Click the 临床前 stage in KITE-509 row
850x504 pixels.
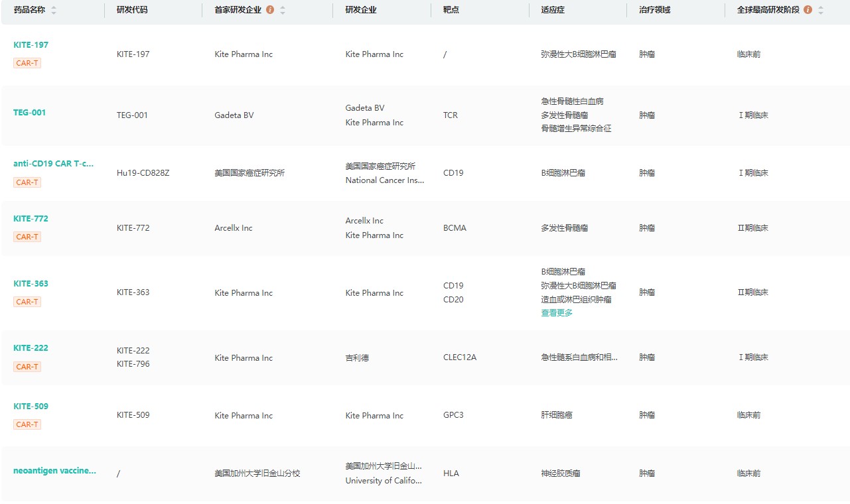click(x=749, y=415)
